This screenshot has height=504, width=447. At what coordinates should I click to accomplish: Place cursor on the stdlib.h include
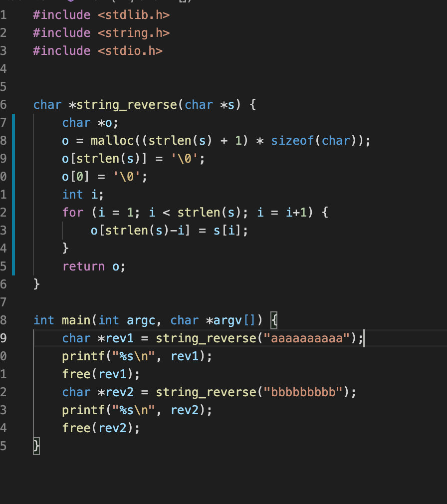(133, 15)
